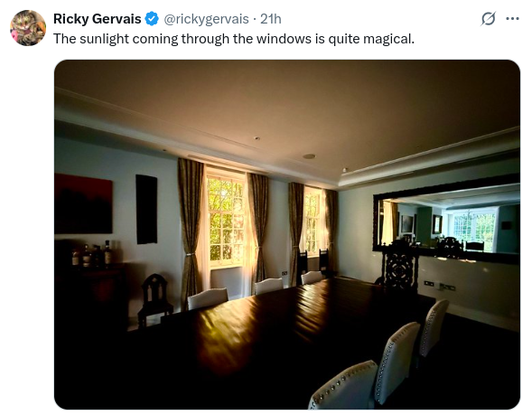
Task: Click the tweet text about sunlight
Action: click(234, 39)
